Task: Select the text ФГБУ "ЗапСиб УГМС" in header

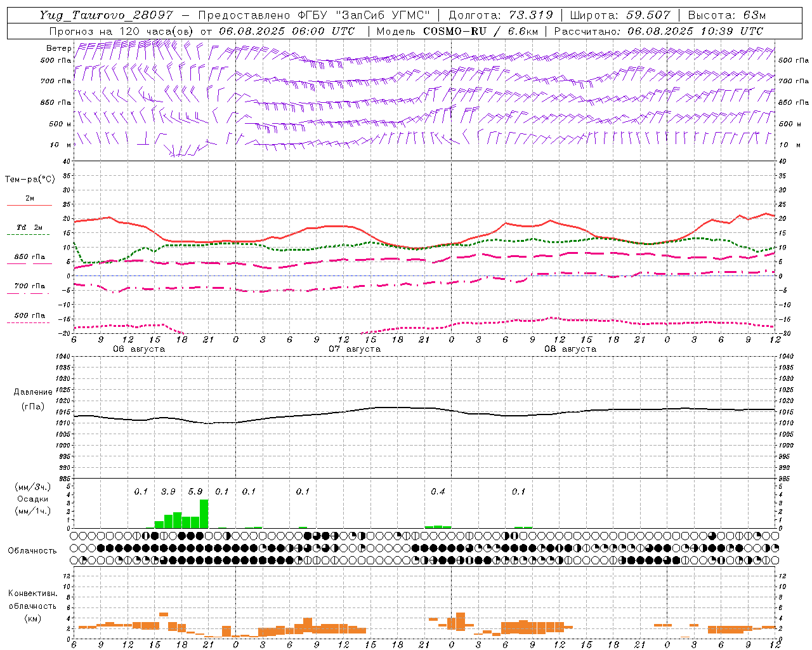Action: pos(364,15)
